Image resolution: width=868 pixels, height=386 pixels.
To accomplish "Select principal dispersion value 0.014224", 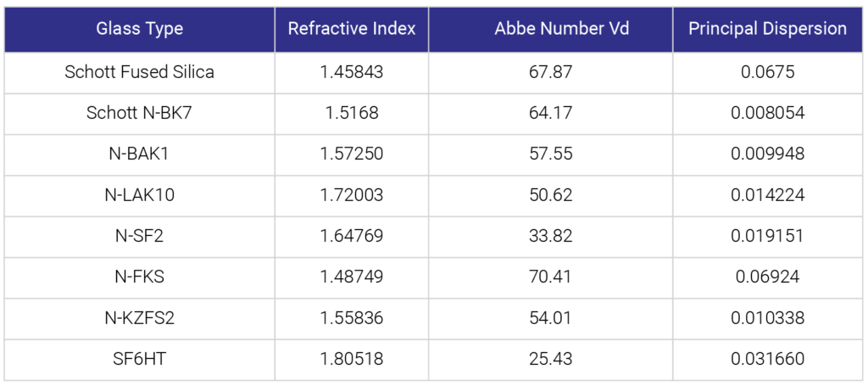I will pyautogui.click(x=767, y=195).
